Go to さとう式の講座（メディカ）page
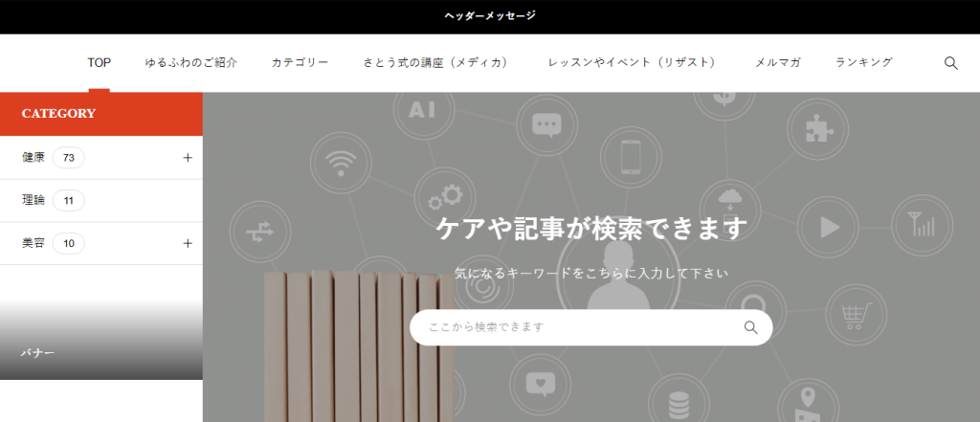The width and height of the screenshot is (980, 422). [437, 63]
